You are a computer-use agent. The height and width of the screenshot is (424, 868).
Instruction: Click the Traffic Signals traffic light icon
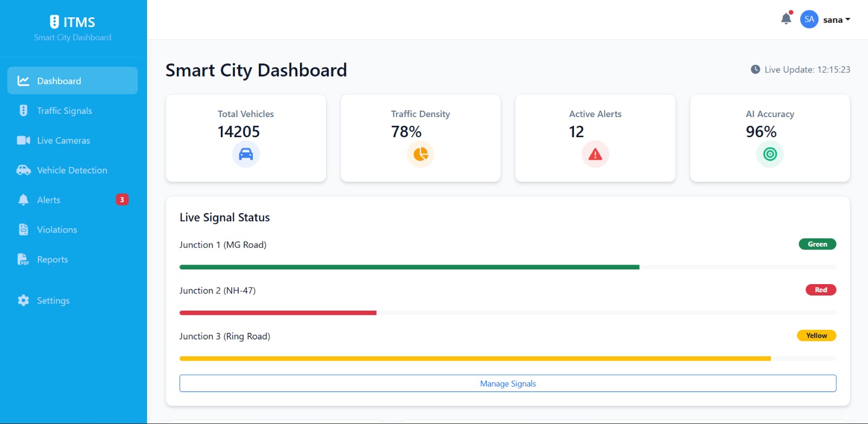pyautogui.click(x=23, y=111)
